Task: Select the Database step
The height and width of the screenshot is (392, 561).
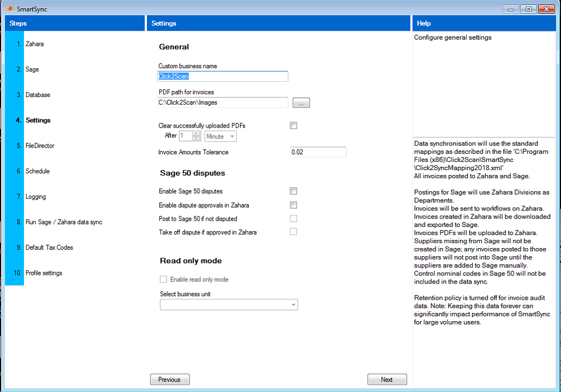Action: click(x=38, y=95)
